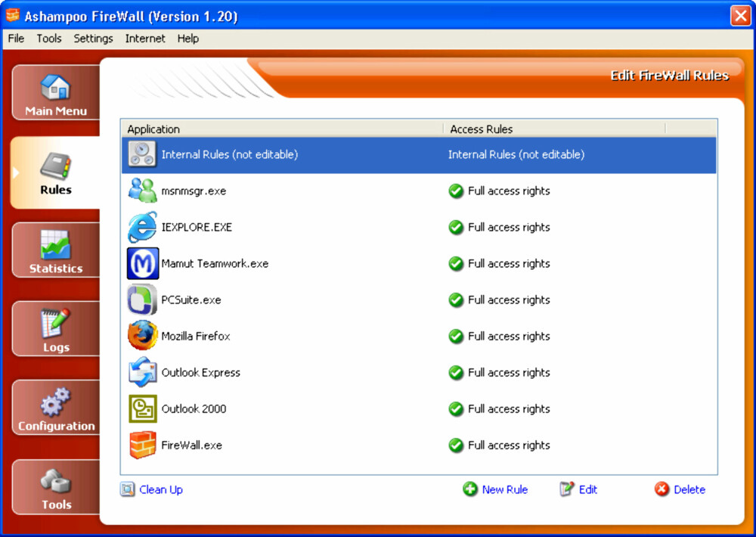Click the Mozilla Firefox icon
Image resolution: width=756 pixels, height=537 pixels.
[x=143, y=336]
